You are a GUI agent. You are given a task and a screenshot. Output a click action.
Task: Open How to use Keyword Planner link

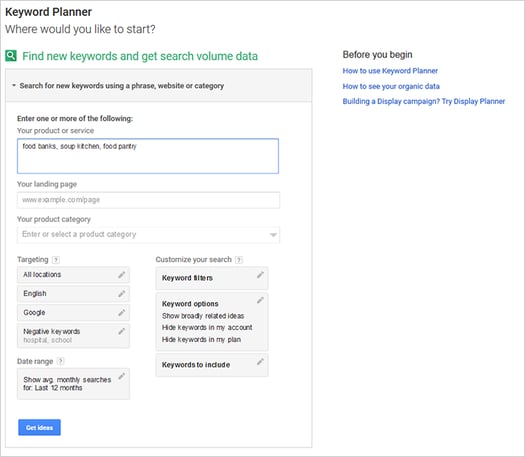coord(390,71)
